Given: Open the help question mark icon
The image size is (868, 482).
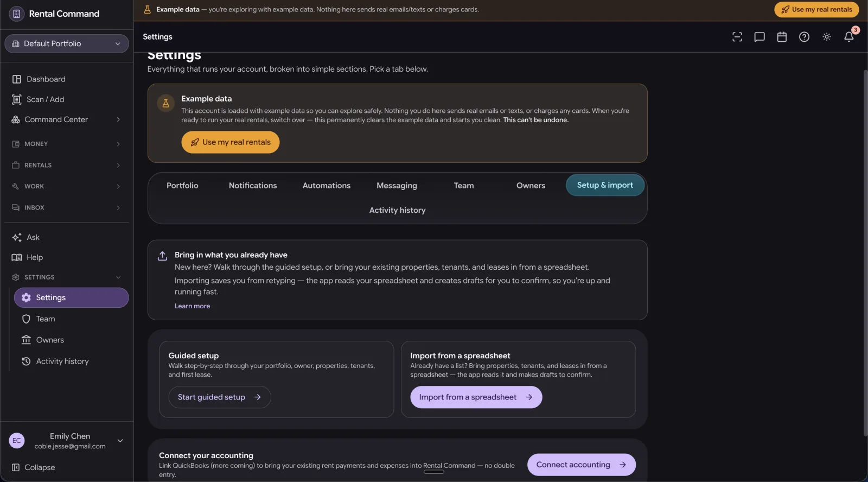Looking at the screenshot, I should [x=804, y=37].
